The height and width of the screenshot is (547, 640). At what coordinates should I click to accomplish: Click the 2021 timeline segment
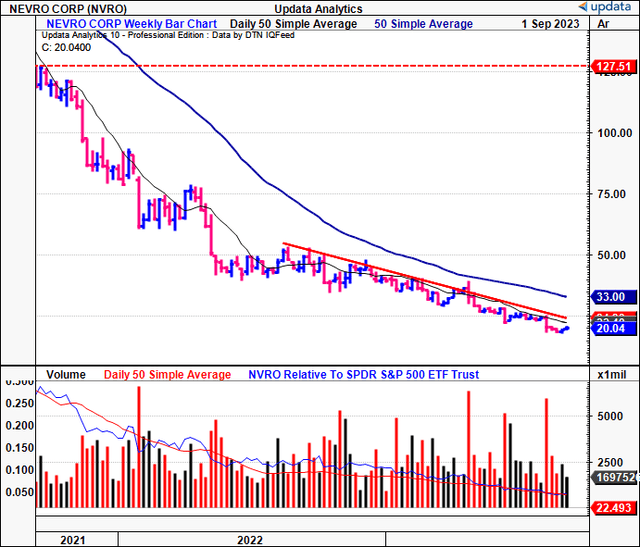(x=77, y=539)
